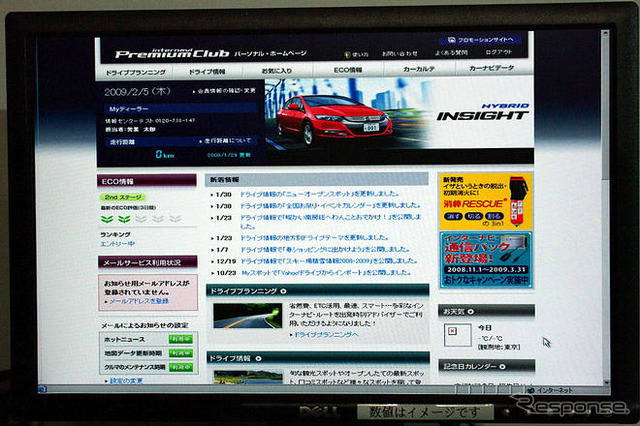Image resolution: width=640 pixels, height=426 pixels.
Task: Click the fourth grey ECO leaf icon
Action: click(x=158, y=219)
